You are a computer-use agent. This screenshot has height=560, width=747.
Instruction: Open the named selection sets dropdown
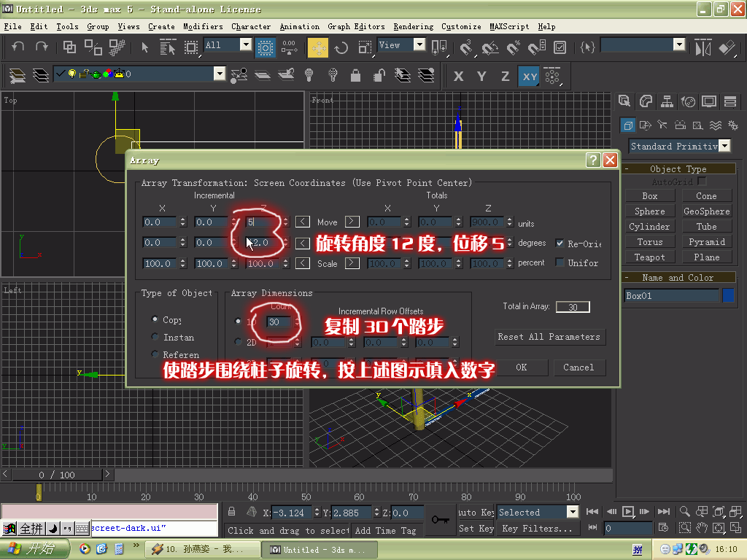(679, 44)
